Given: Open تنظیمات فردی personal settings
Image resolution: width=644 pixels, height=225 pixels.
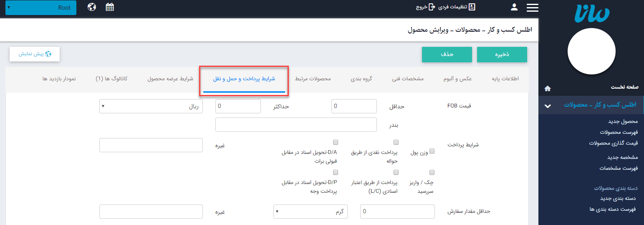Looking at the screenshot, I should pyautogui.click(x=457, y=7).
